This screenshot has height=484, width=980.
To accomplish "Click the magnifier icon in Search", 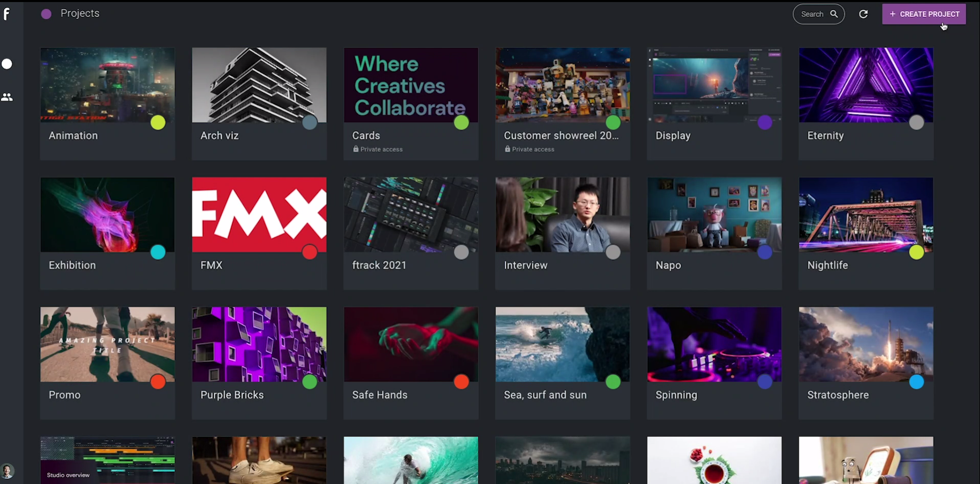I will coord(834,14).
